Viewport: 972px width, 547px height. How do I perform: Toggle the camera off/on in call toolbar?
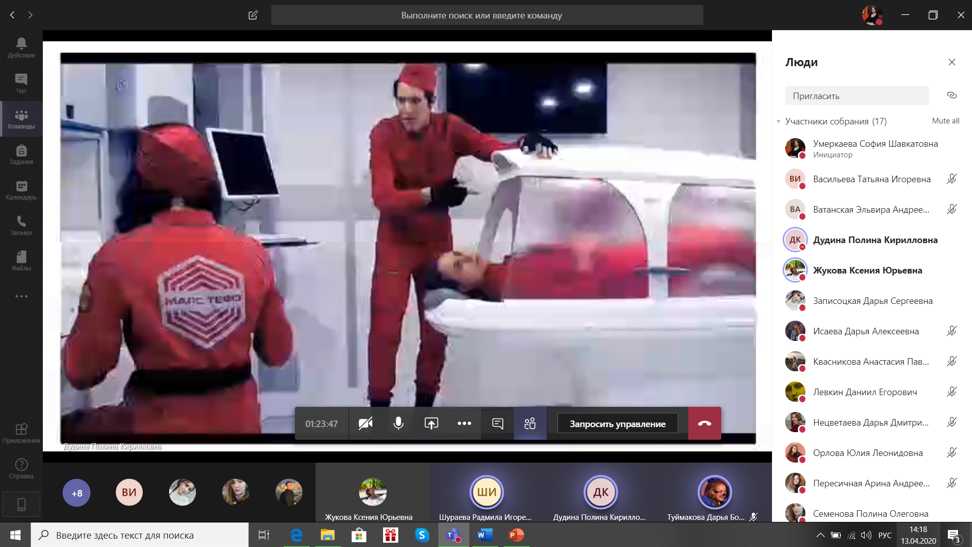coord(366,424)
